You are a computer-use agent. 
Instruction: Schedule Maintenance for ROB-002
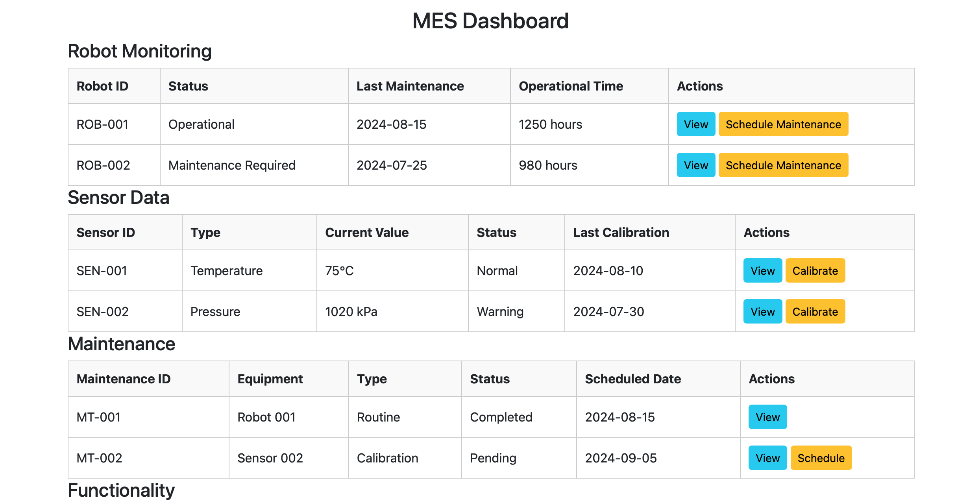[783, 165]
